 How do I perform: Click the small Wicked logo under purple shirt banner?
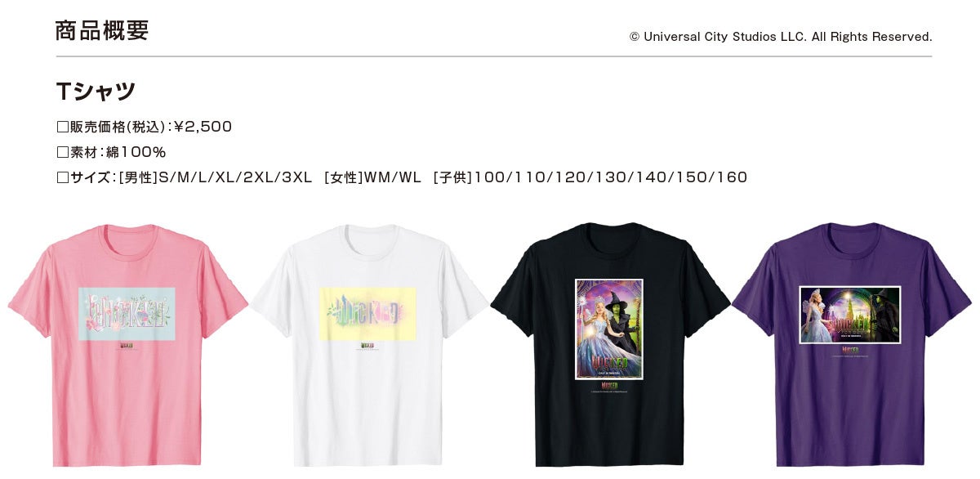850,352
